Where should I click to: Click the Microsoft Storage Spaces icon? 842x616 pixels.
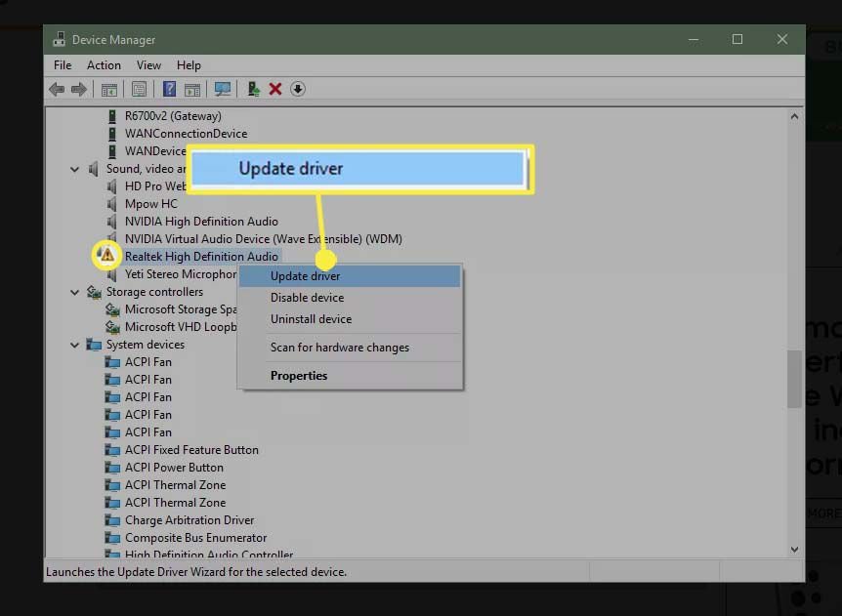tap(112, 309)
